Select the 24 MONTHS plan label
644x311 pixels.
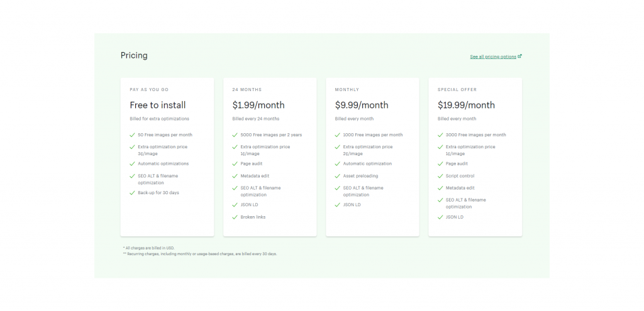247,89
